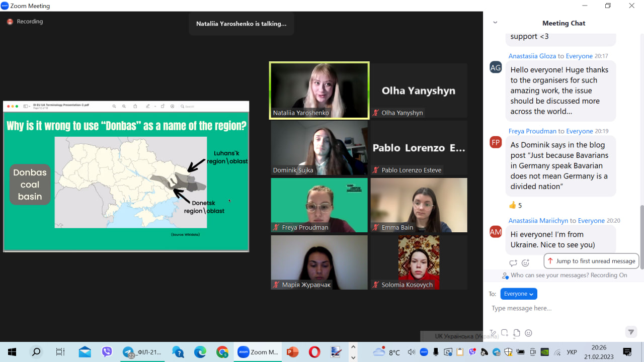Click Jump to first unread message
This screenshot has width=644, height=362.
(591, 261)
